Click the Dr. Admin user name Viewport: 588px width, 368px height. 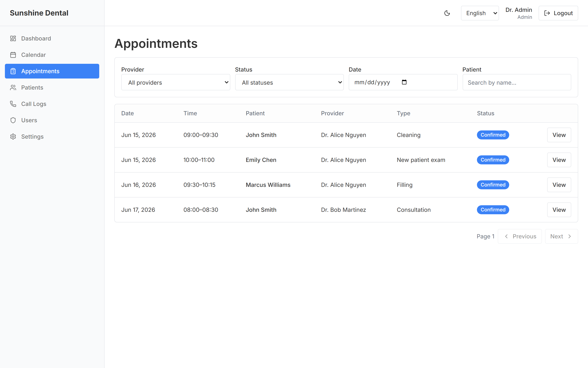[519, 10]
